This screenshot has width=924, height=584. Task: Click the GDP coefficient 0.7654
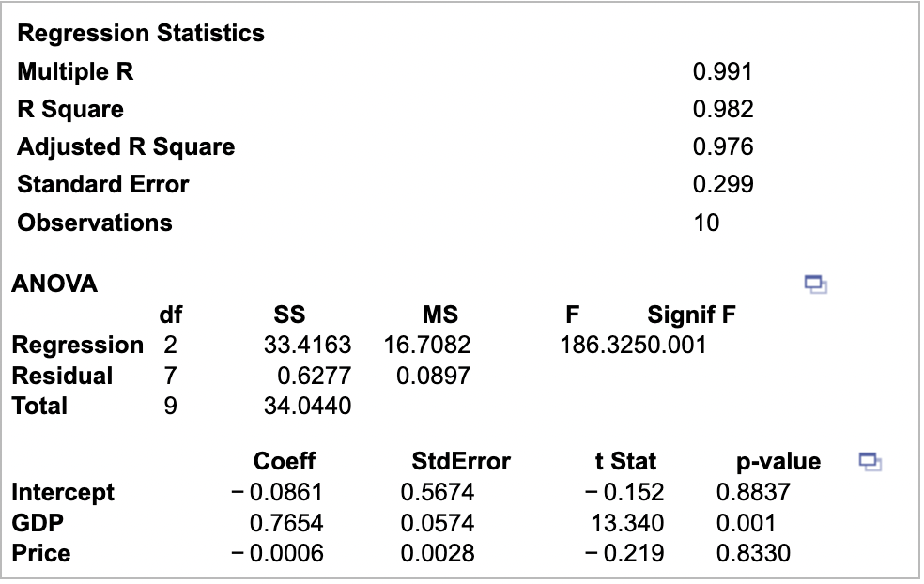click(x=286, y=523)
